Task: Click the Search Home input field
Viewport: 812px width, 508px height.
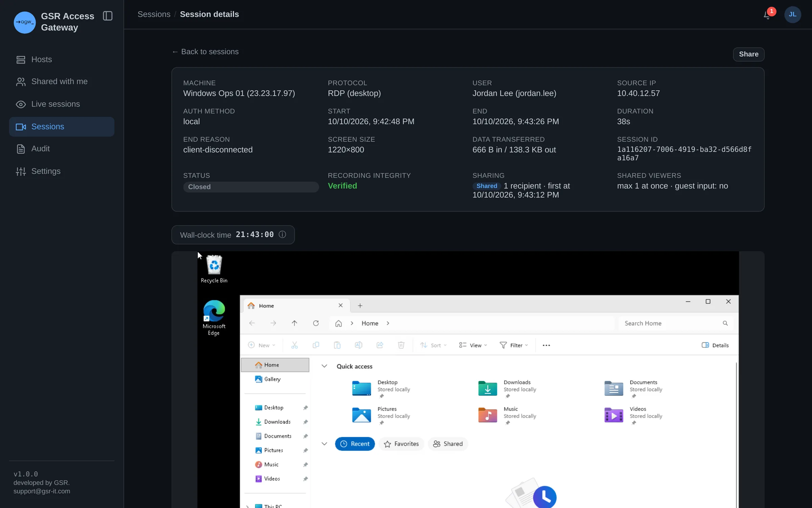Action: point(675,323)
